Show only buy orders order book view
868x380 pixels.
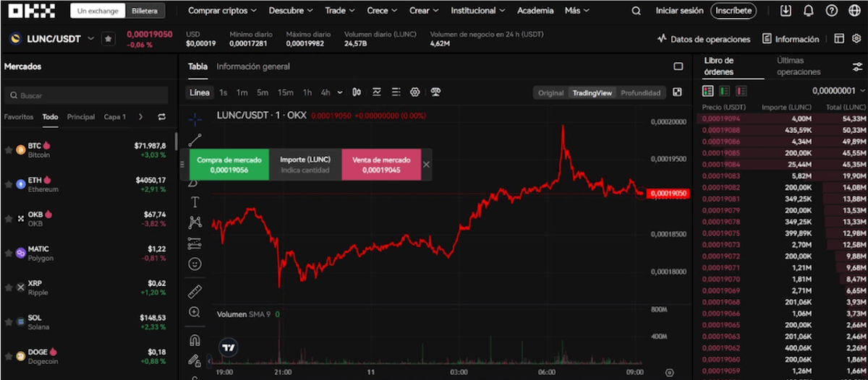724,91
